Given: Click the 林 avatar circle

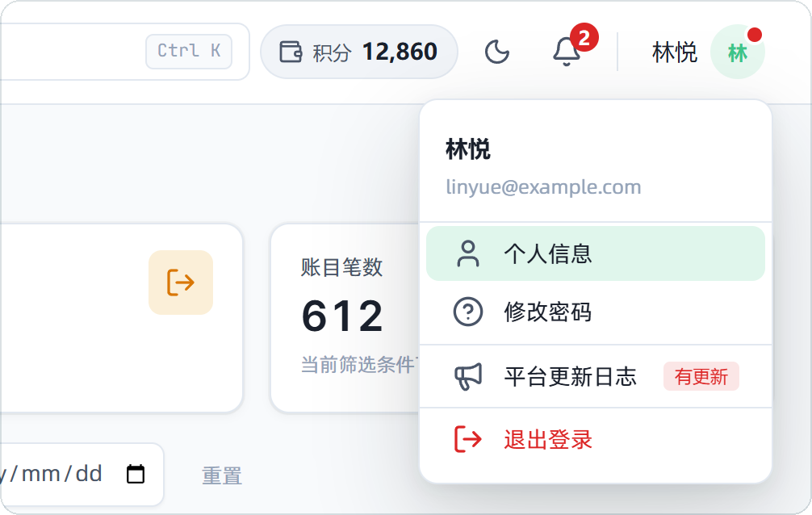Looking at the screenshot, I should (x=738, y=52).
